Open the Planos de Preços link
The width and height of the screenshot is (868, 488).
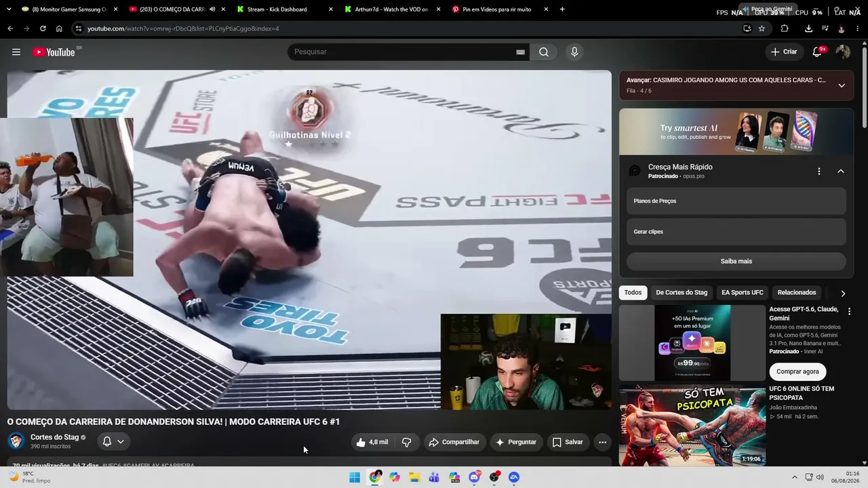click(736, 201)
